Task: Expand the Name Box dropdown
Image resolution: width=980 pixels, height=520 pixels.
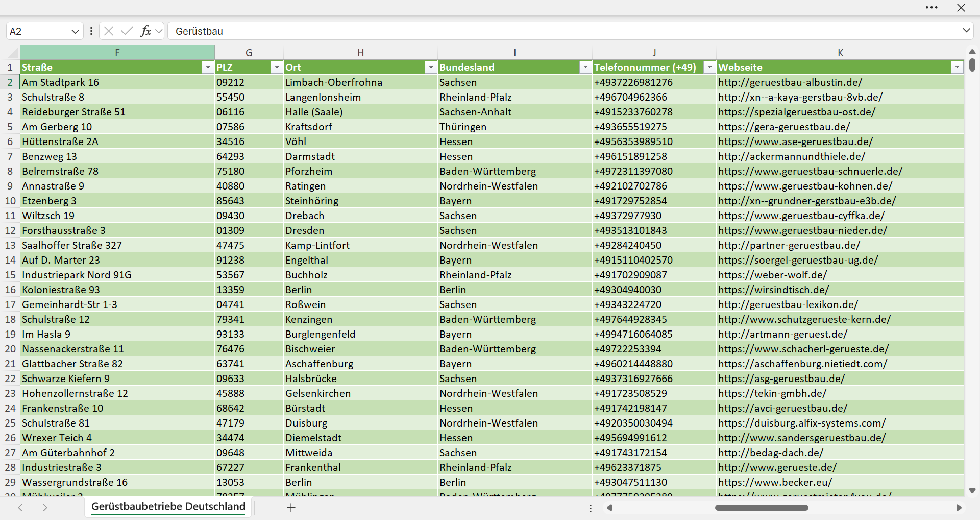Action: (x=75, y=31)
